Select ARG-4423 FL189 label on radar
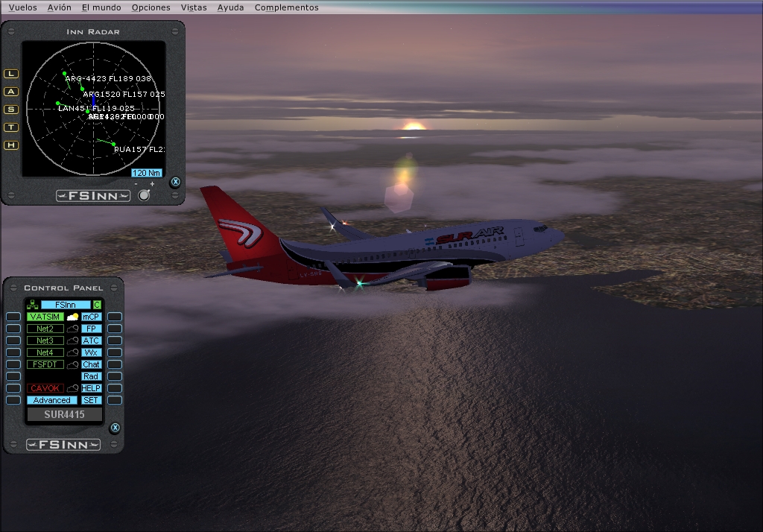The image size is (763, 532). coord(108,78)
